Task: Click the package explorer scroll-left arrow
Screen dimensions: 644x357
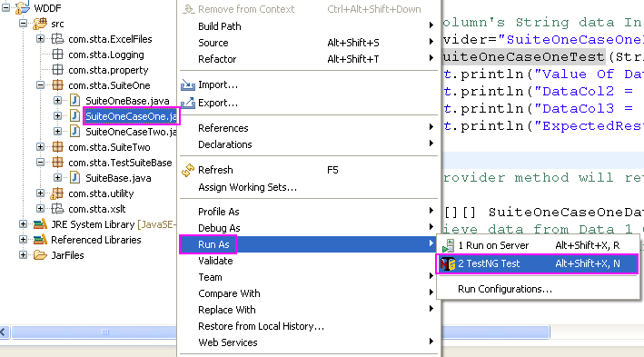Action: tap(5, 332)
